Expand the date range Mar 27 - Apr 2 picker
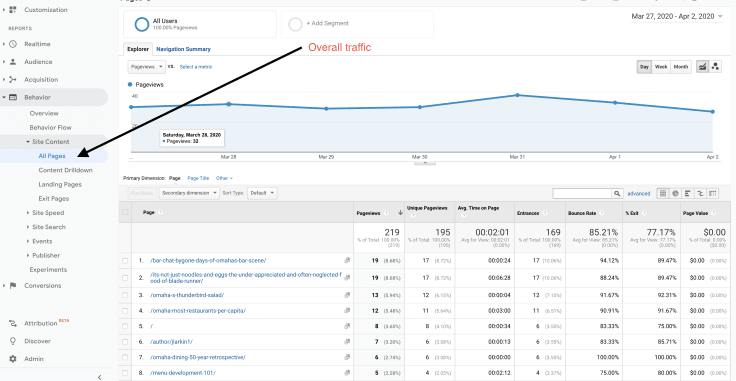Viewport: 736px width, 381px height. point(677,16)
